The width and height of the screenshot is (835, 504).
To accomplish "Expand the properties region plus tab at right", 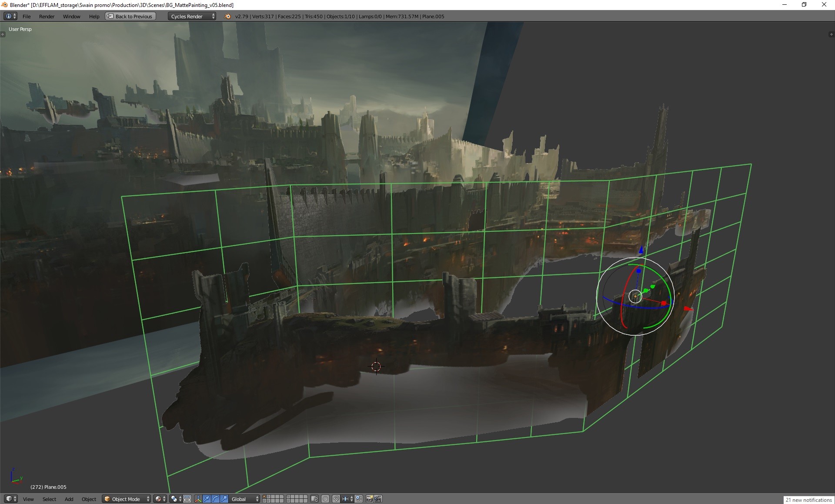I will (831, 34).
